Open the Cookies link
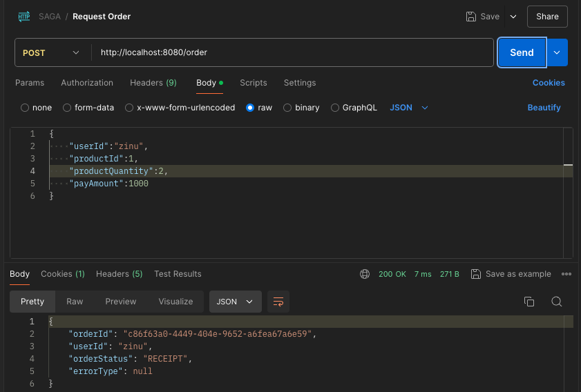The height and width of the screenshot is (392, 581). [549, 83]
